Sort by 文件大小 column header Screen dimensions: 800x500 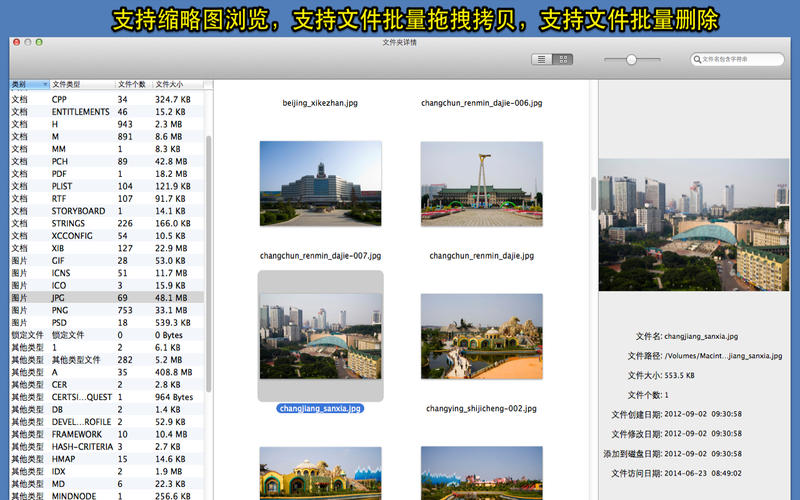(x=177, y=85)
